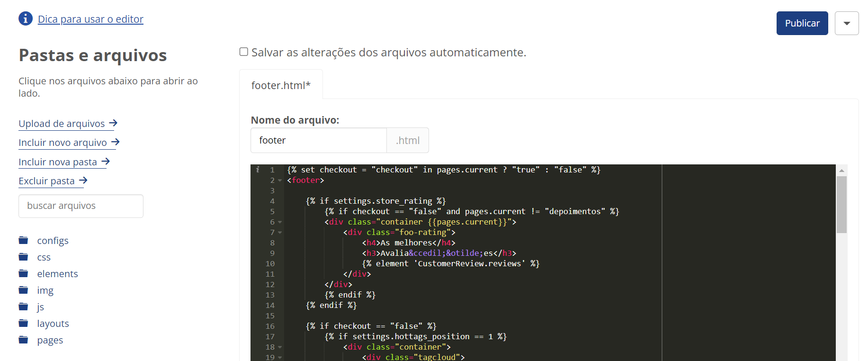Click arrow icon next to Incluir novo arquivo
The image size is (868, 361).
pyautogui.click(x=116, y=142)
